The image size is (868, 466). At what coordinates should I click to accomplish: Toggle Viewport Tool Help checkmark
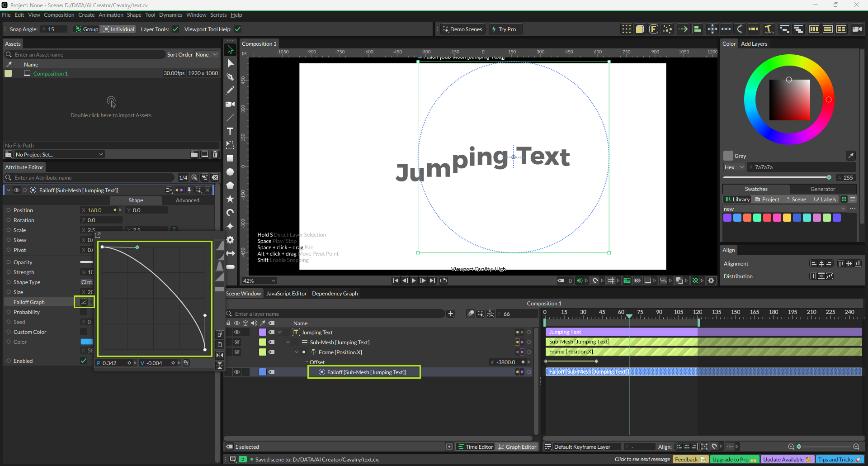coord(238,29)
